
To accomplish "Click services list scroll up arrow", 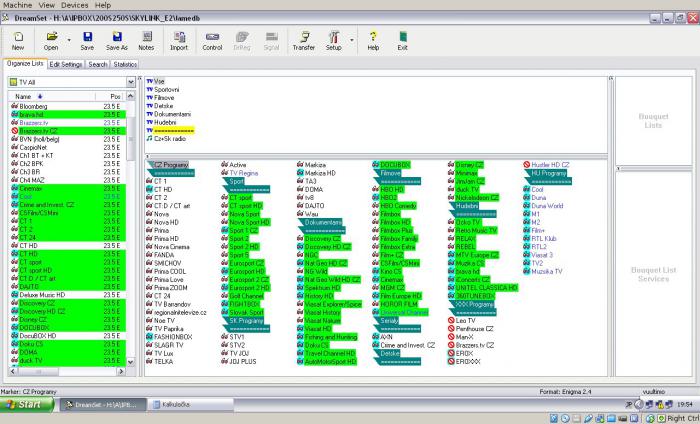I will (x=130, y=96).
